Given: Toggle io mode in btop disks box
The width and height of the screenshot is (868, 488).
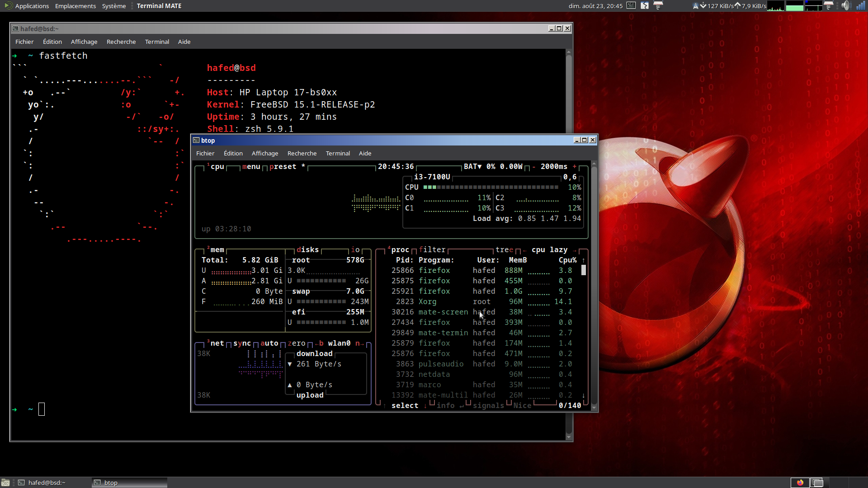Looking at the screenshot, I should point(355,250).
